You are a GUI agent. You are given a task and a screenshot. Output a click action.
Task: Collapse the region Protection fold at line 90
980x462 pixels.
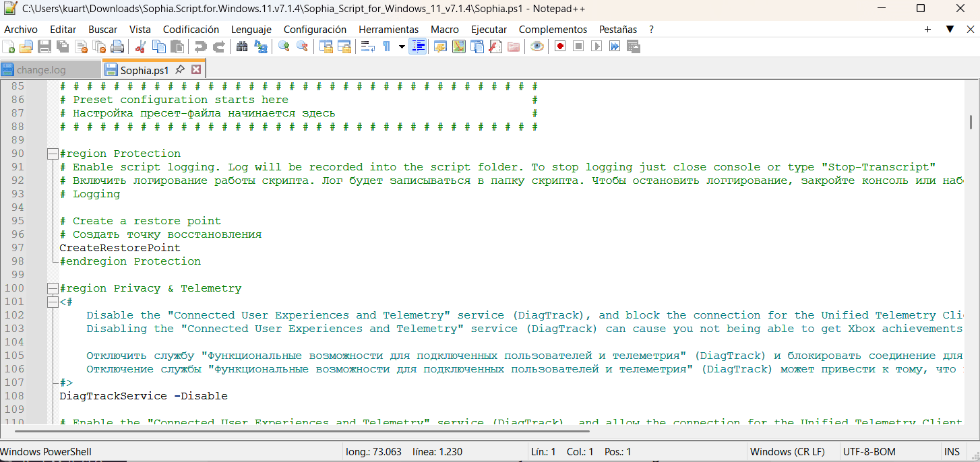(53, 154)
